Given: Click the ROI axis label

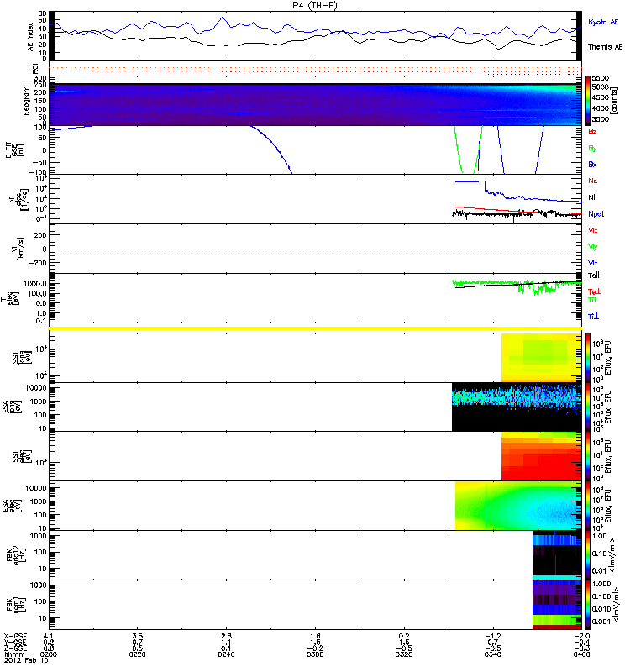Looking at the screenshot, I should point(35,68).
